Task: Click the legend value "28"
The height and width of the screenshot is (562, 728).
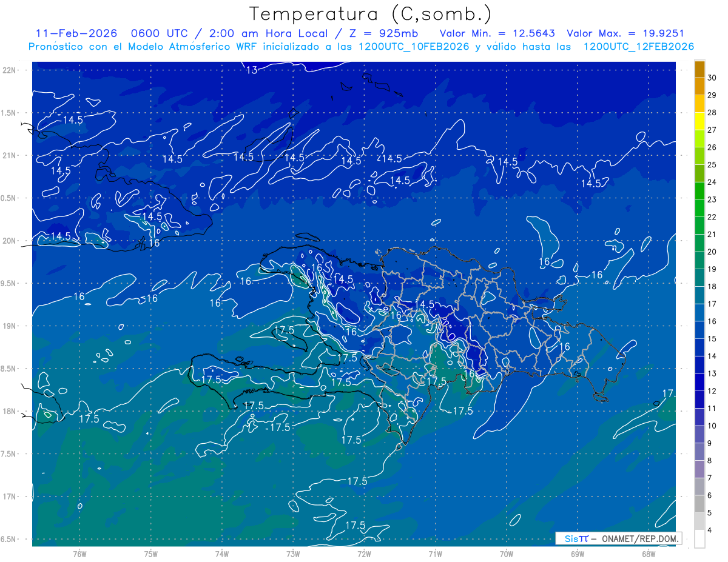Action: 713,112
